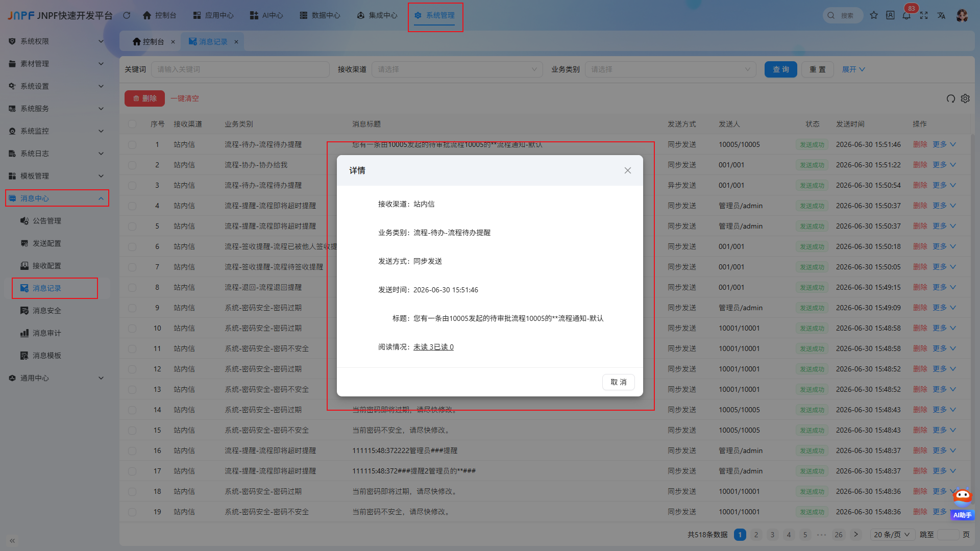Expand the 系统权限 sidebar menu
980x551 pixels.
point(56,41)
